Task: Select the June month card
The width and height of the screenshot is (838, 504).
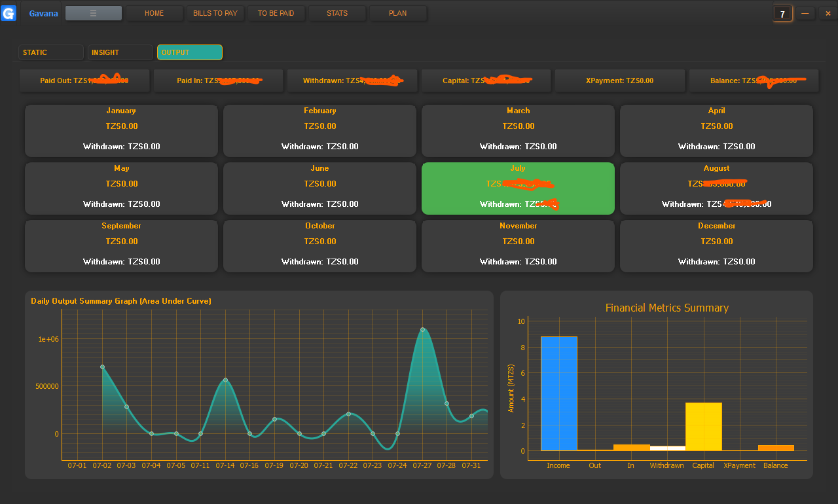Action: 319,188
